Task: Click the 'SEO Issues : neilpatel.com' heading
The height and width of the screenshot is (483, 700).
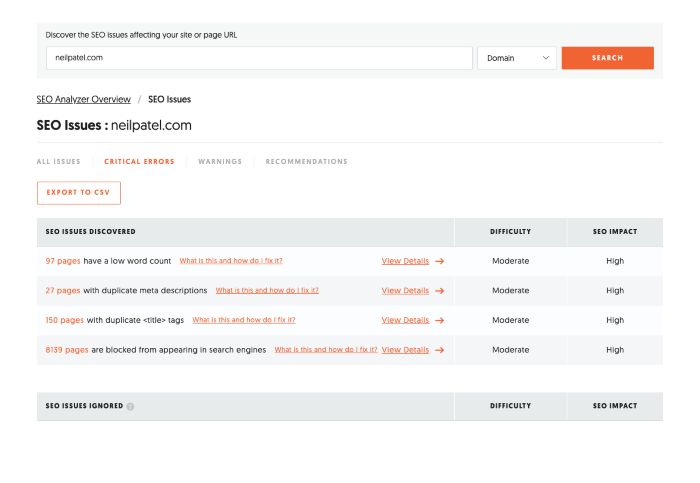Action: pos(114,125)
